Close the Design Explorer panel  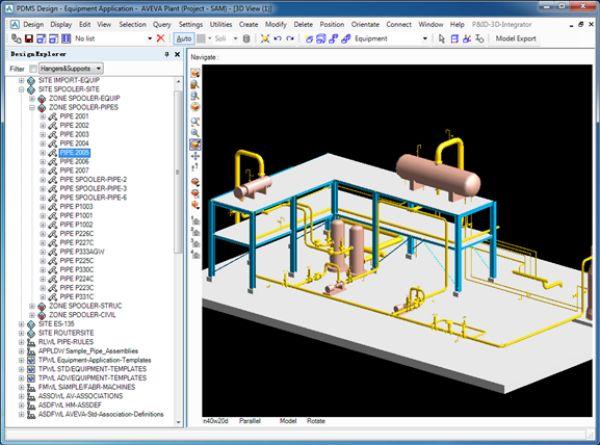coord(177,54)
